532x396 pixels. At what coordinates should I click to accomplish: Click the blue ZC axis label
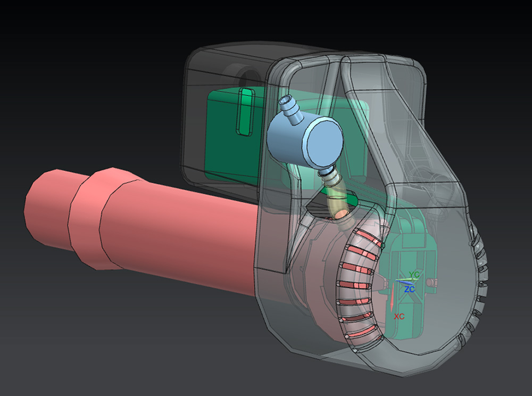tap(410, 289)
